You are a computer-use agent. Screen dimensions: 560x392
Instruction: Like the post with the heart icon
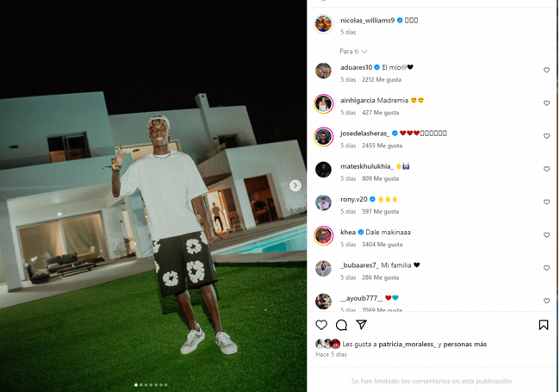pyautogui.click(x=321, y=325)
